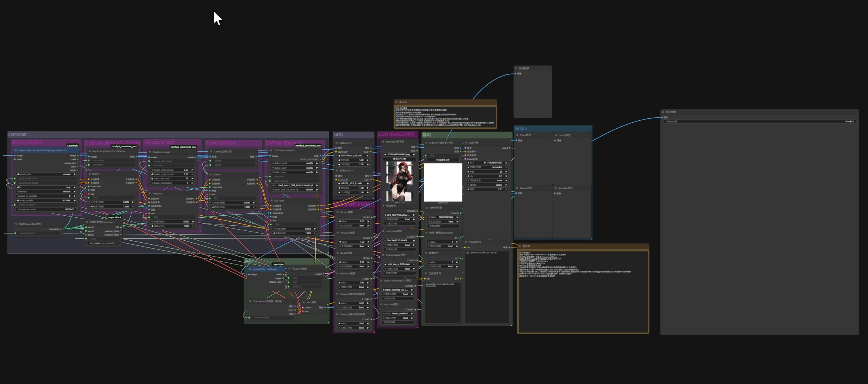Screen dimensions: 868x384
Task: Toggle the detect_body enable switch
Action: click(295, 168)
